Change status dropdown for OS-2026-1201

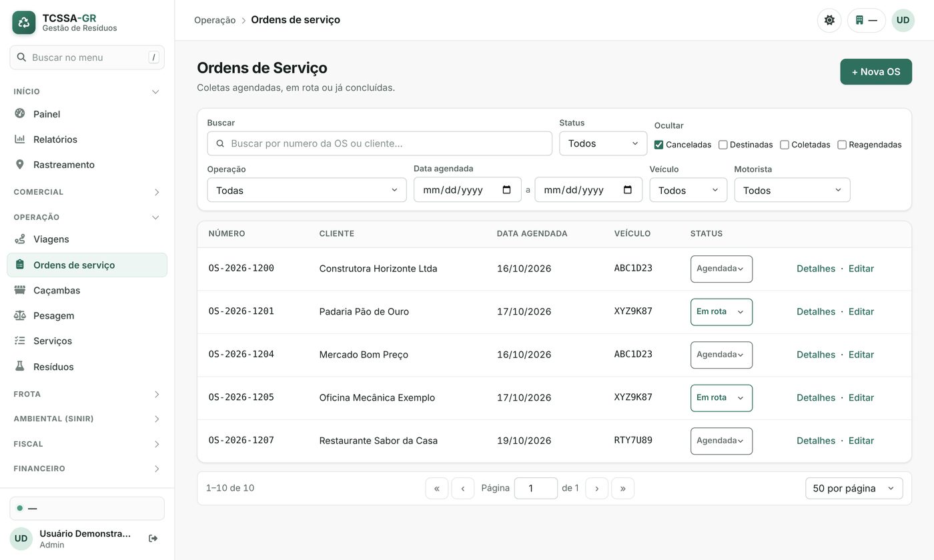(x=721, y=312)
